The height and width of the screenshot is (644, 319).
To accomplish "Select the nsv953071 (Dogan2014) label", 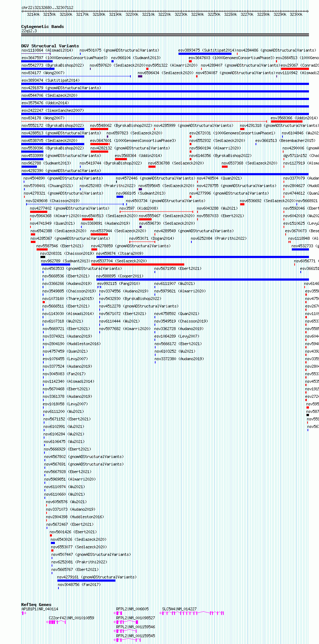I will tap(152, 239).
